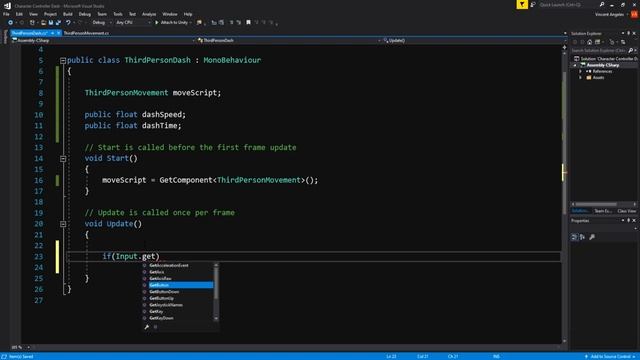Viewport: 640px width, 360px height.
Task: Click the Home icon in Solution Explorer
Action: click(x=589, y=42)
